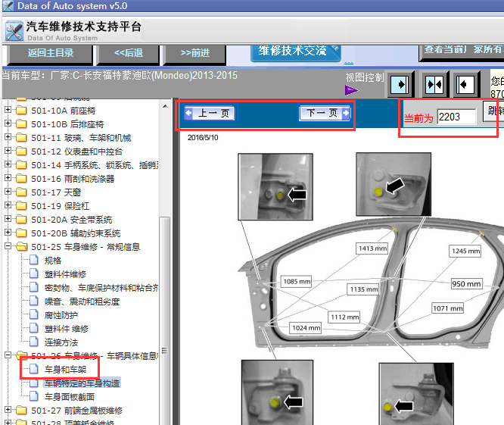Select 车辆特定的车身构造 tree item

click(x=82, y=383)
